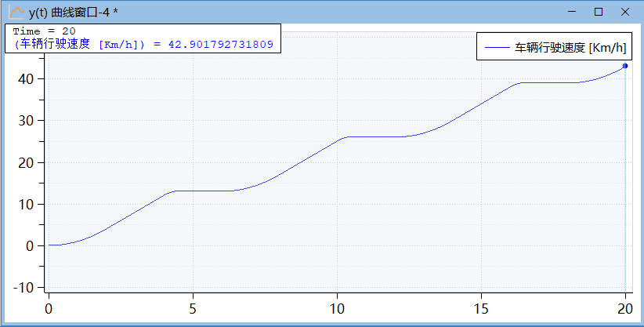Click the window title y(t) 曲线窗口-4
This screenshot has width=644, height=327.
pyautogui.click(x=73, y=13)
